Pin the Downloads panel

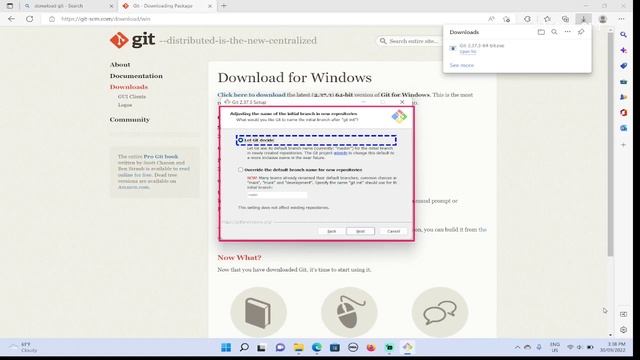tap(581, 32)
